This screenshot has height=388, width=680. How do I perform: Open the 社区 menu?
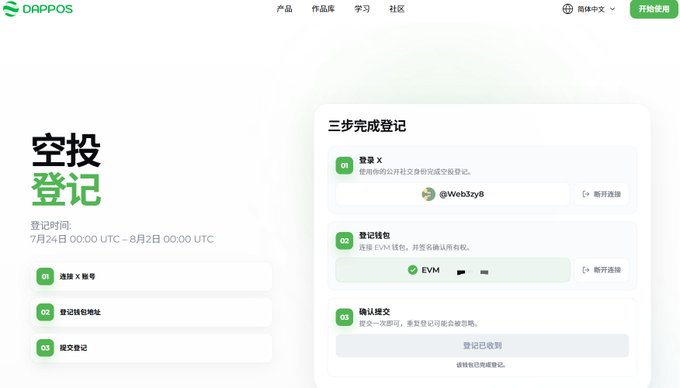(397, 9)
